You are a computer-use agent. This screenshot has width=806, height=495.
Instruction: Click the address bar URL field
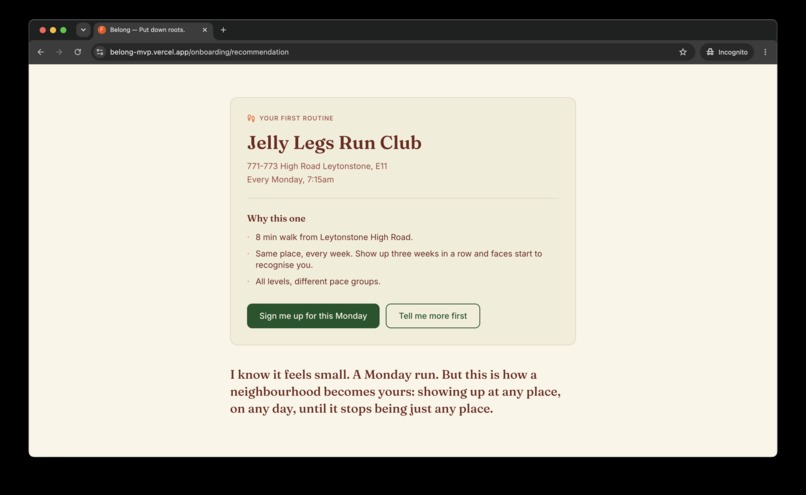tap(391, 52)
